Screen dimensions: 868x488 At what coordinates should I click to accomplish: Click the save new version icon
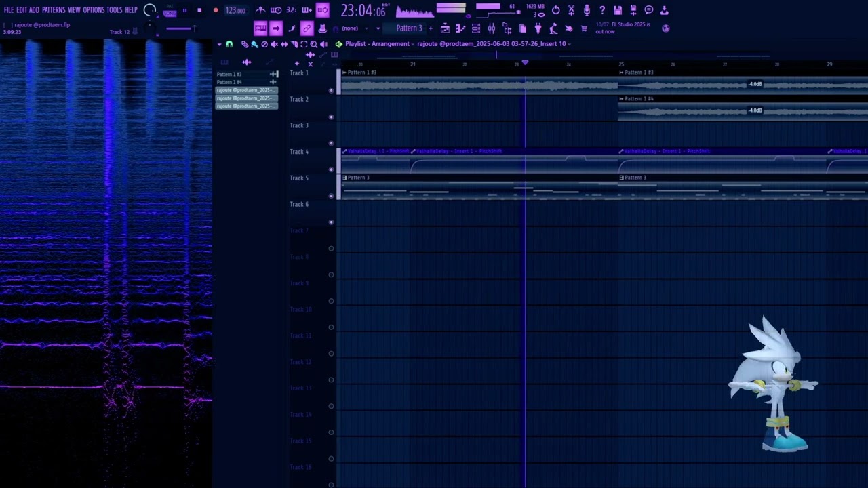(633, 10)
